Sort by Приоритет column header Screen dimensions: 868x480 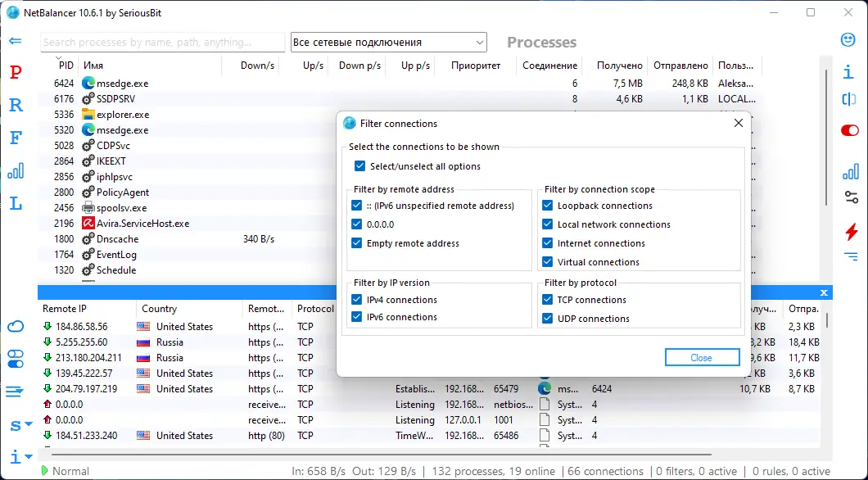click(x=476, y=66)
